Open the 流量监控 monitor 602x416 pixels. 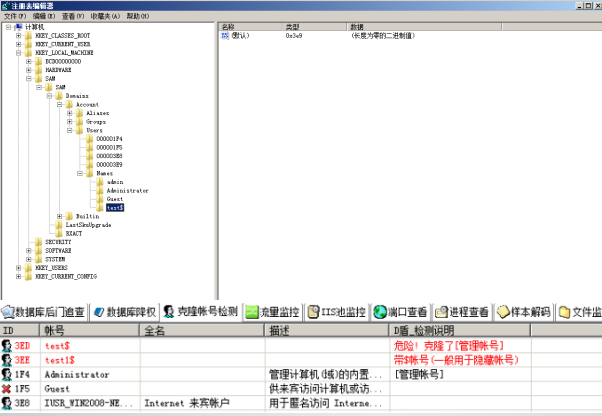tap(271, 312)
